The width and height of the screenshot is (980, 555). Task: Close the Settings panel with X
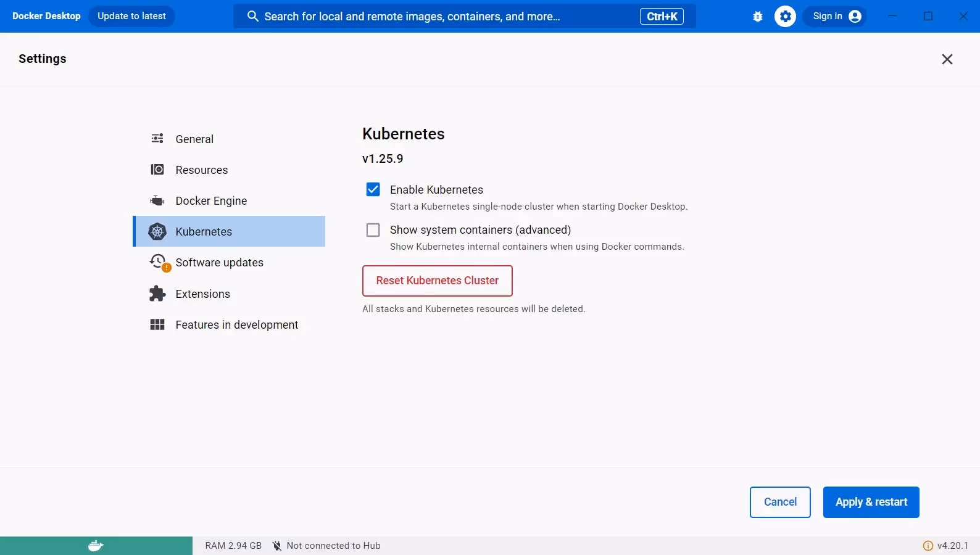[x=947, y=59]
